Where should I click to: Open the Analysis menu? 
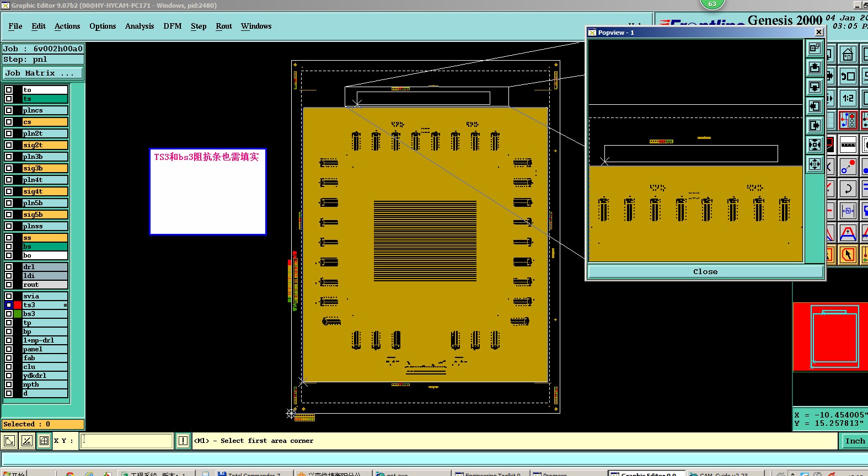pyautogui.click(x=140, y=26)
